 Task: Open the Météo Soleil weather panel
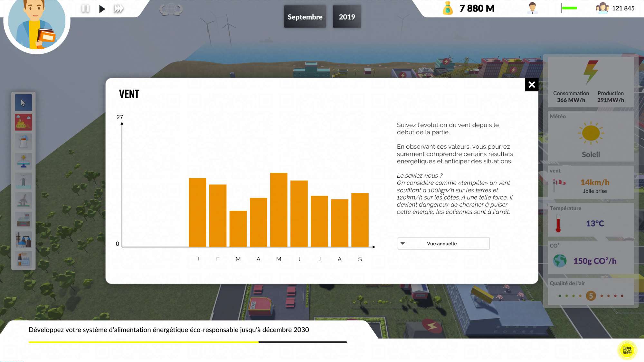591,137
